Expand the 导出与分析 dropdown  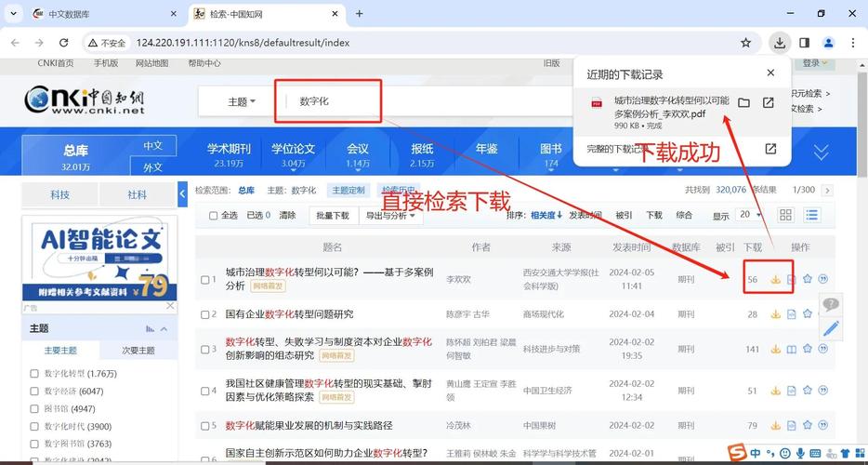391,216
